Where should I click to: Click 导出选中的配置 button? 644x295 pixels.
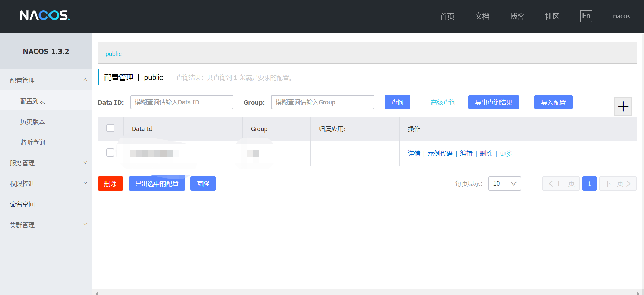click(157, 183)
